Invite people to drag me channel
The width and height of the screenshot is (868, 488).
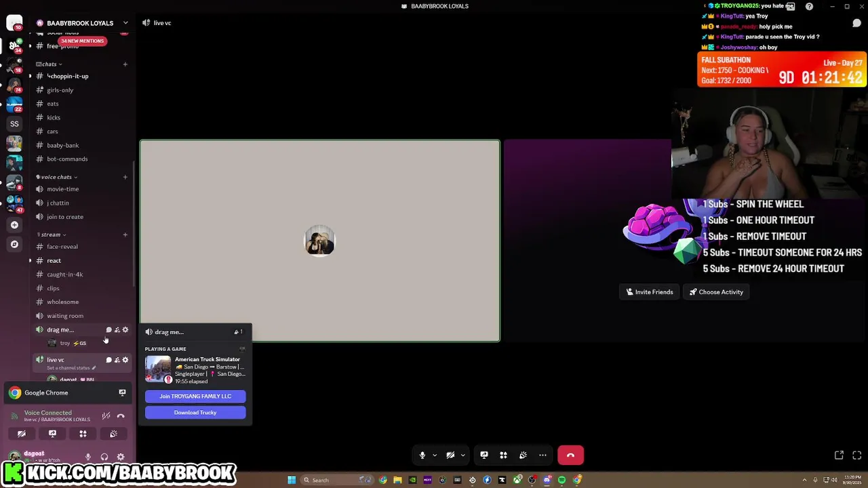[117, 330]
